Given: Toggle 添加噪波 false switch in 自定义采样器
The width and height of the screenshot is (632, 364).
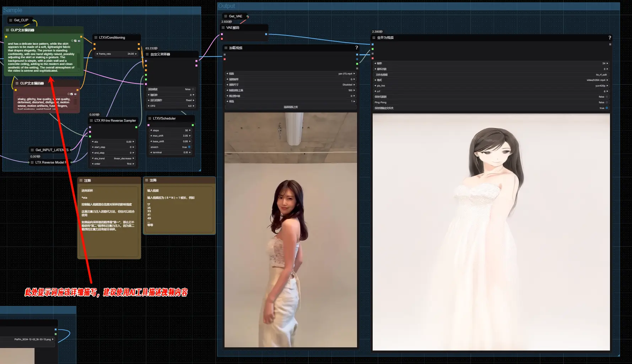Looking at the screenshot, I should pos(193,89).
